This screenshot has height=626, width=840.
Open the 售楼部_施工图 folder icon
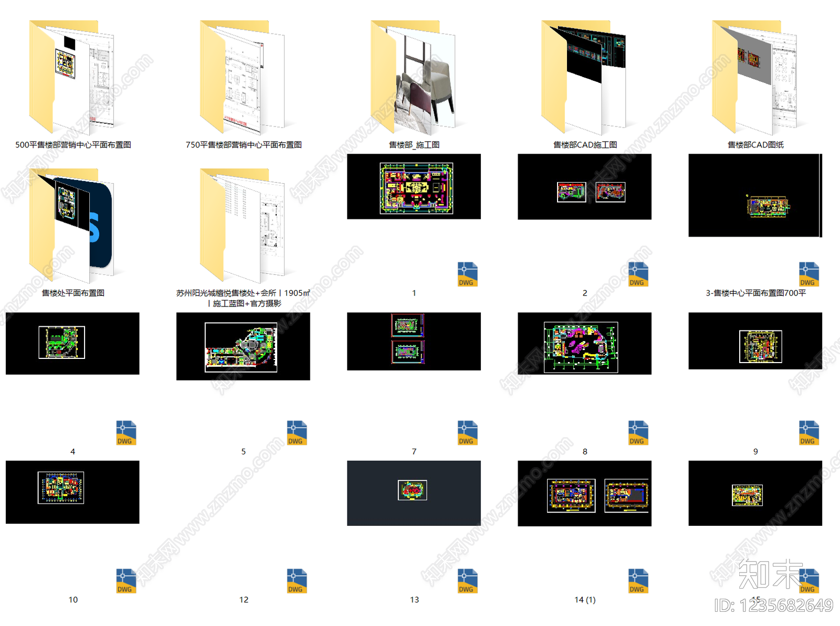coord(413,77)
